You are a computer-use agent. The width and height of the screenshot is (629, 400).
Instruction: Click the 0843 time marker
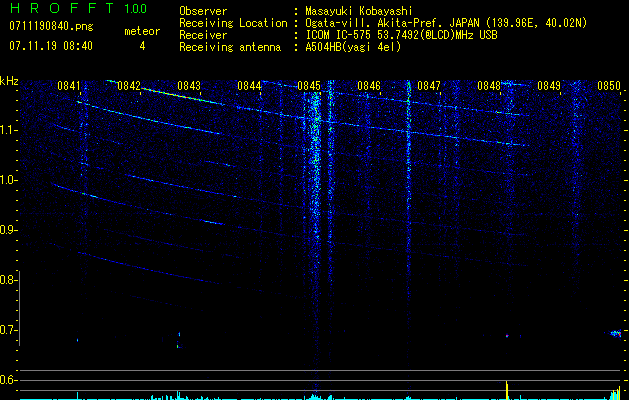189,86
